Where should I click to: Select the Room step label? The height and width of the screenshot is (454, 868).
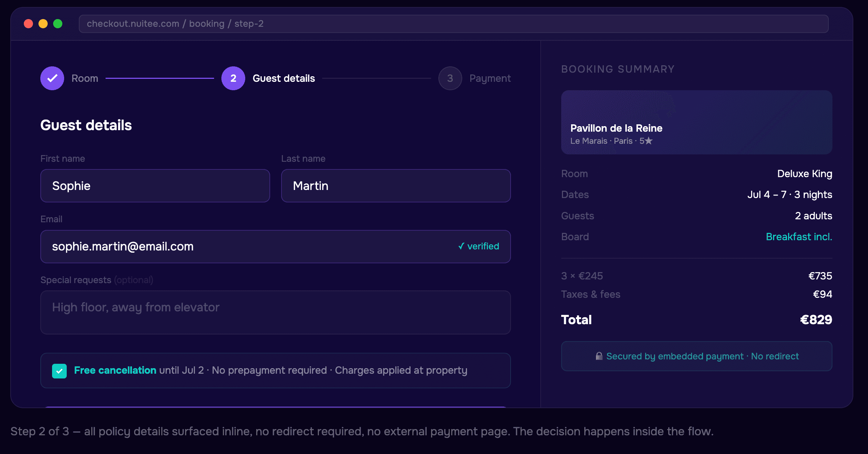[x=85, y=78]
